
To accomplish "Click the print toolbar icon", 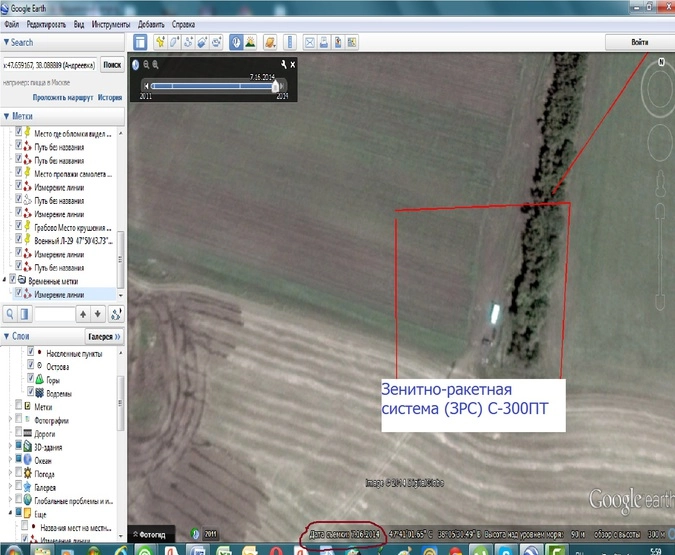I will [324, 42].
